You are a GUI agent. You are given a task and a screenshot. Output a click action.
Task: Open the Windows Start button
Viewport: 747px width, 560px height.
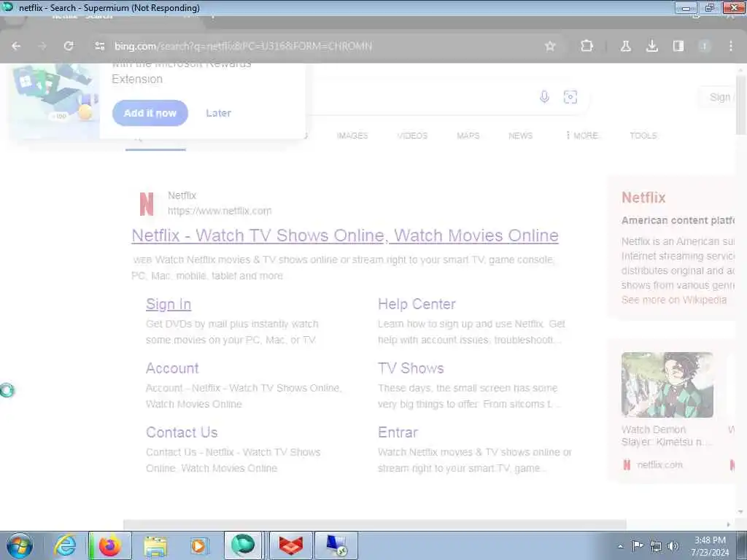[20, 545]
